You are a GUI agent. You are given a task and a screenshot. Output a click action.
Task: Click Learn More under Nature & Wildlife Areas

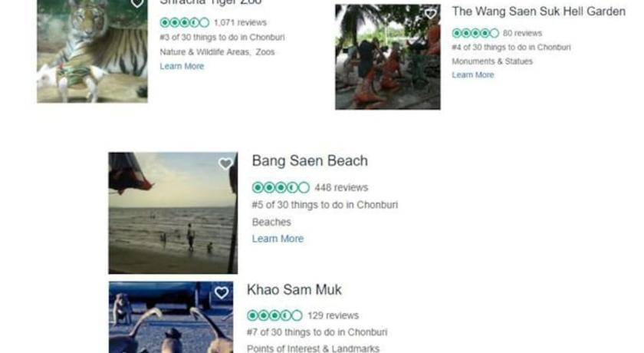click(182, 67)
